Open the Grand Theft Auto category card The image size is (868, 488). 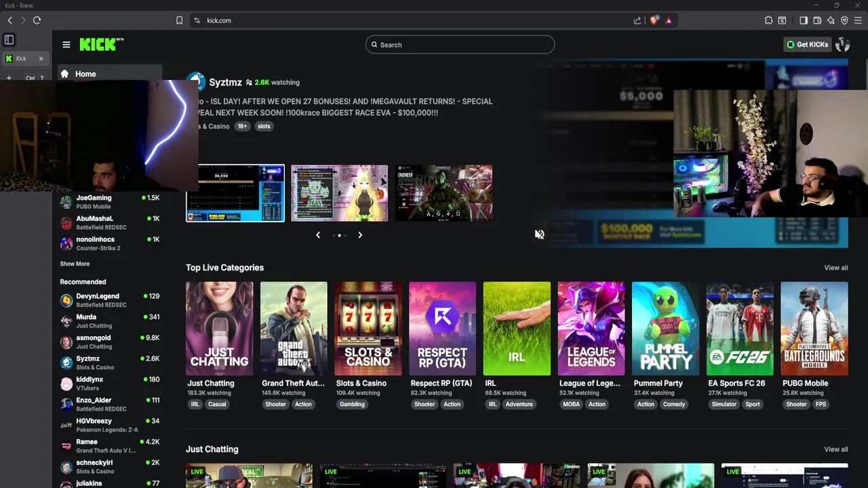pos(294,329)
